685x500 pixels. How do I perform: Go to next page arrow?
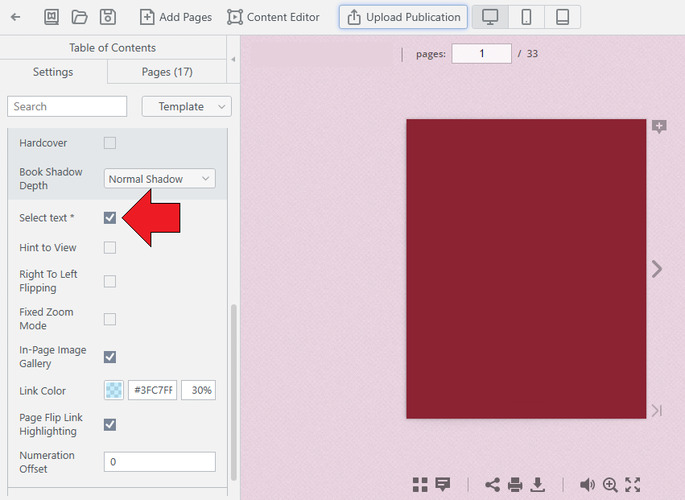(657, 269)
